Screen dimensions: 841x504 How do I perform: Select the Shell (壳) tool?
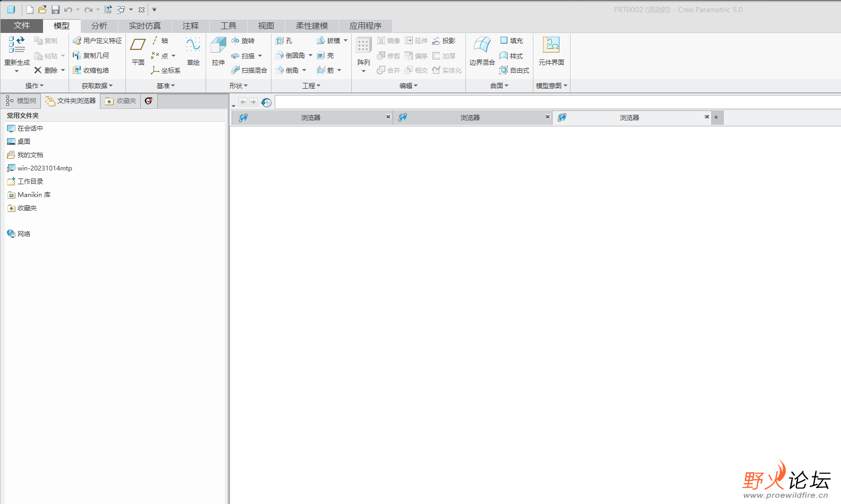click(325, 55)
